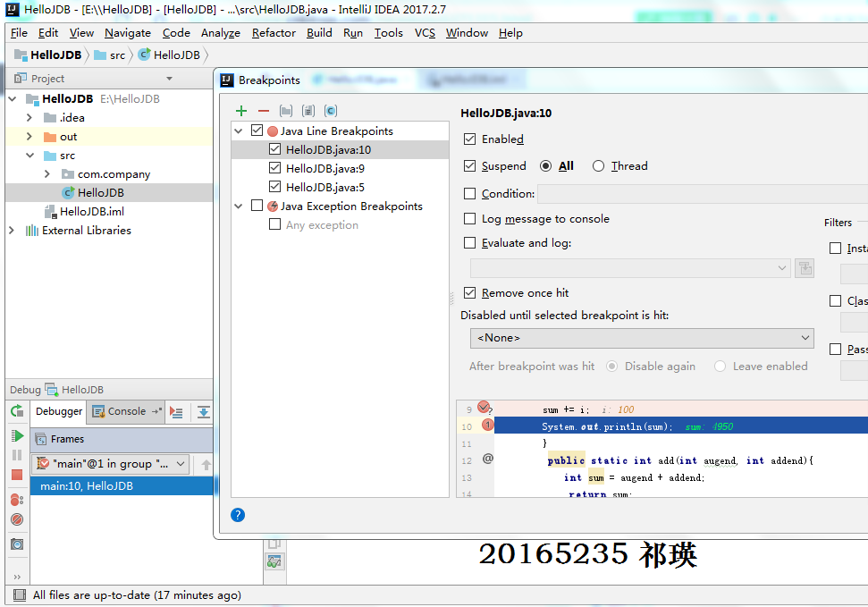Open the File menu
The width and height of the screenshot is (868, 607).
[19, 33]
